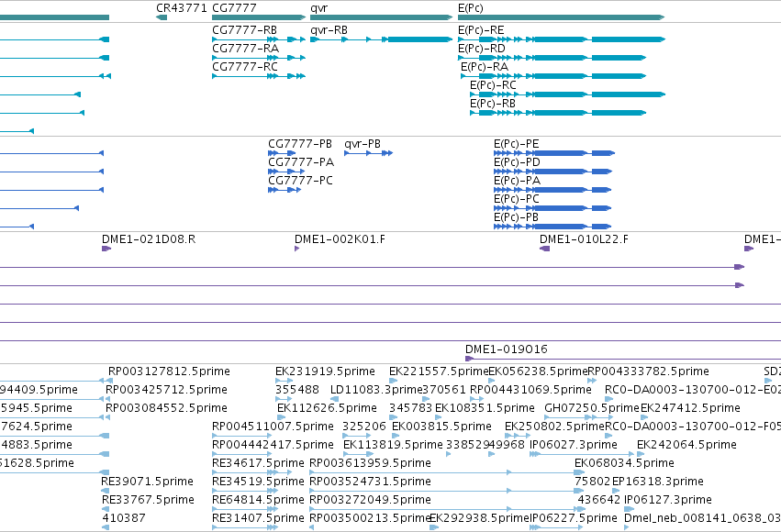Click the RP003425712.5prime EST
The image size is (781, 532).
pos(166,390)
